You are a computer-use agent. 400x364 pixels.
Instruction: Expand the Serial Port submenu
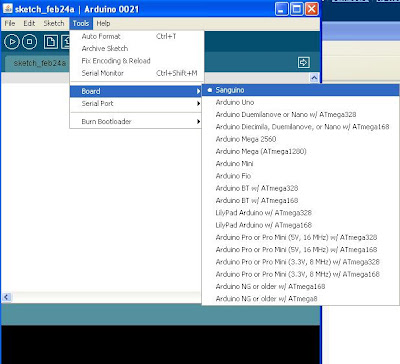click(x=136, y=104)
